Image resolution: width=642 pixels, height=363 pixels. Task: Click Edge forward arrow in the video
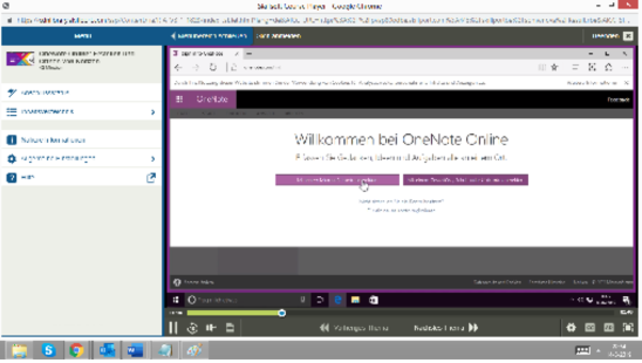click(196, 68)
